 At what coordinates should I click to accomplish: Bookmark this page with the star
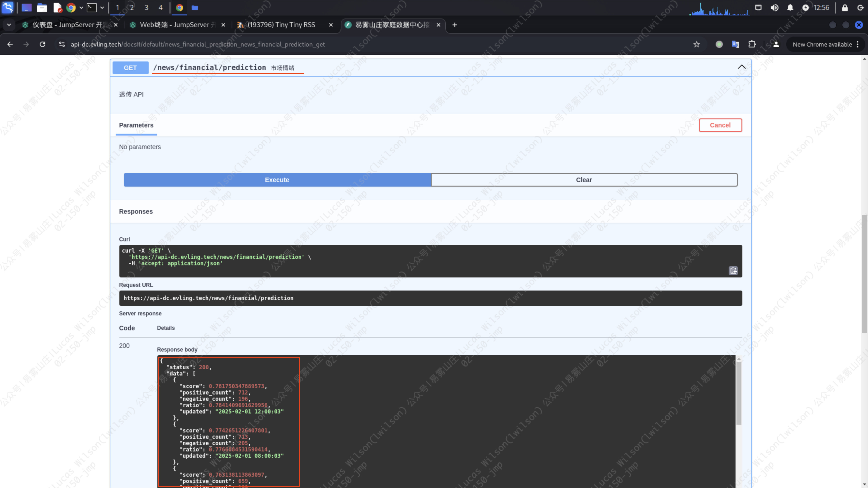(696, 44)
